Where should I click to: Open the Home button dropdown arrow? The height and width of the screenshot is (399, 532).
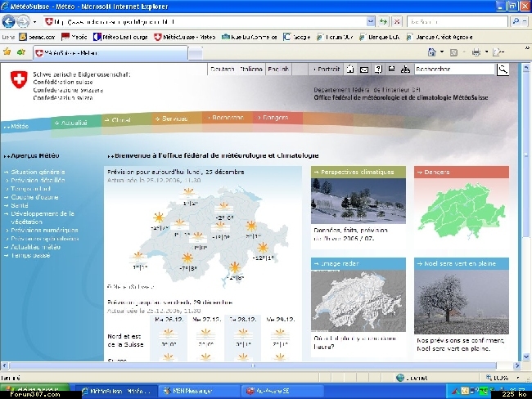click(442, 52)
